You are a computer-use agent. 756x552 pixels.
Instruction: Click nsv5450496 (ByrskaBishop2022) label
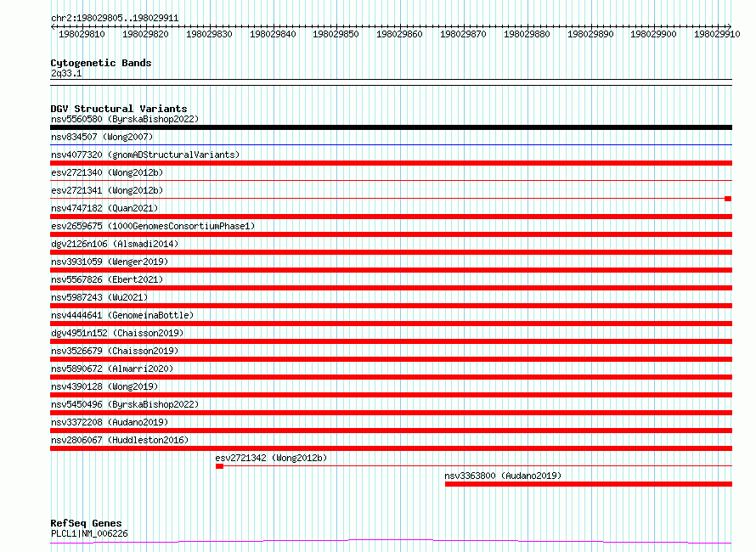[x=125, y=404]
